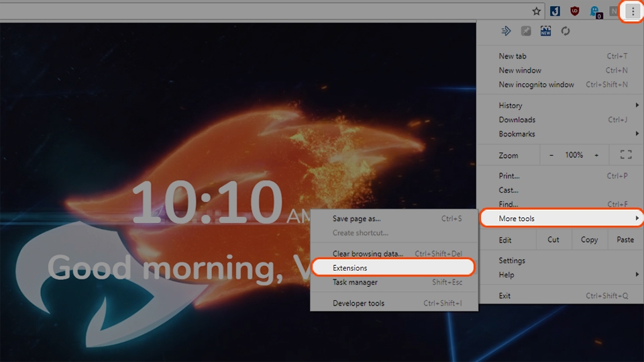Select New tab from the menu
The width and height of the screenshot is (644, 362).
(x=560, y=56)
